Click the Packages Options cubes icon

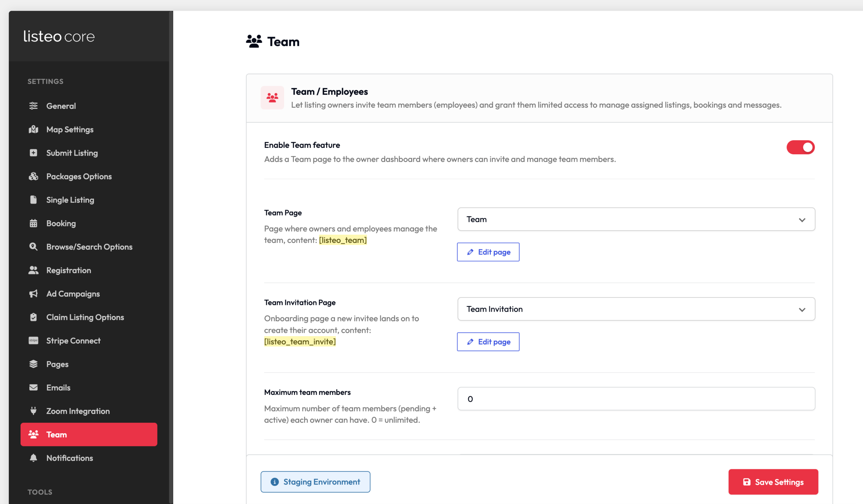[x=33, y=176]
